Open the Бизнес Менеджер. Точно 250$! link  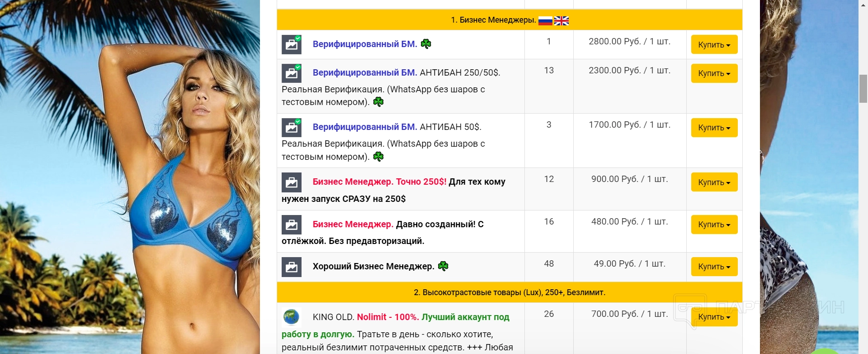(x=380, y=182)
